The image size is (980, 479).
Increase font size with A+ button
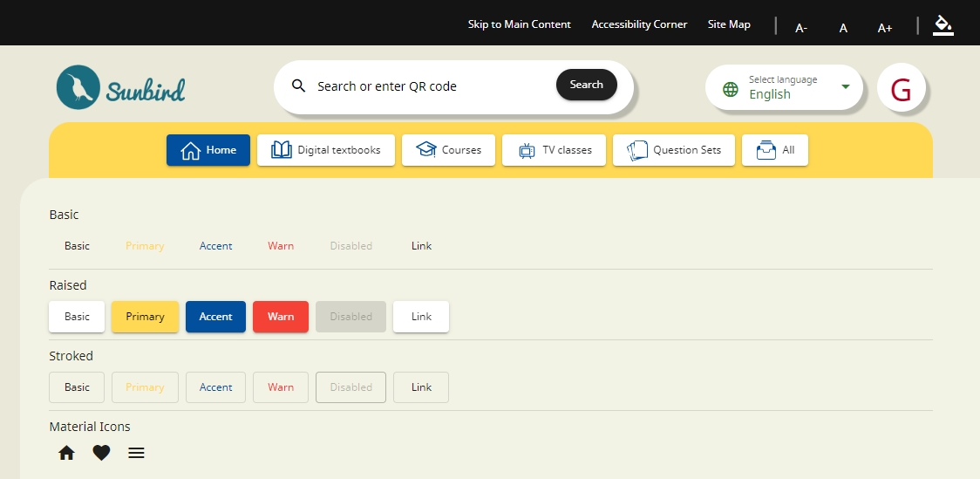click(x=884, y=28)
